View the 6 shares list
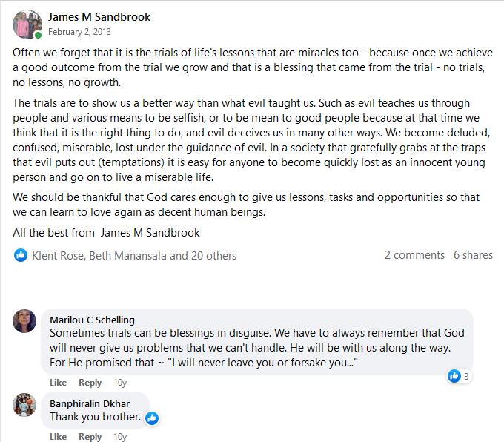 [x=473, y=255]
